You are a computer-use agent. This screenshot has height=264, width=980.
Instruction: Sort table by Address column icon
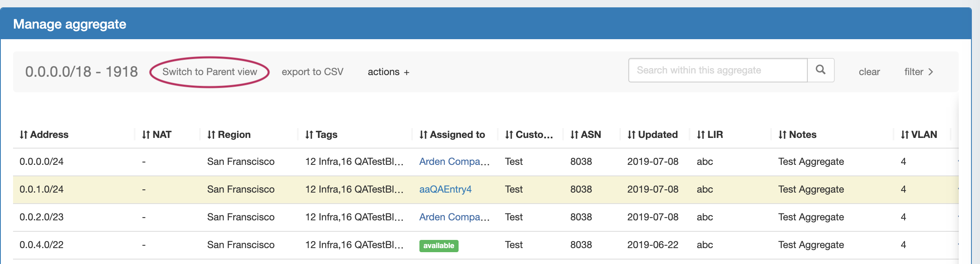coord(24,135)
